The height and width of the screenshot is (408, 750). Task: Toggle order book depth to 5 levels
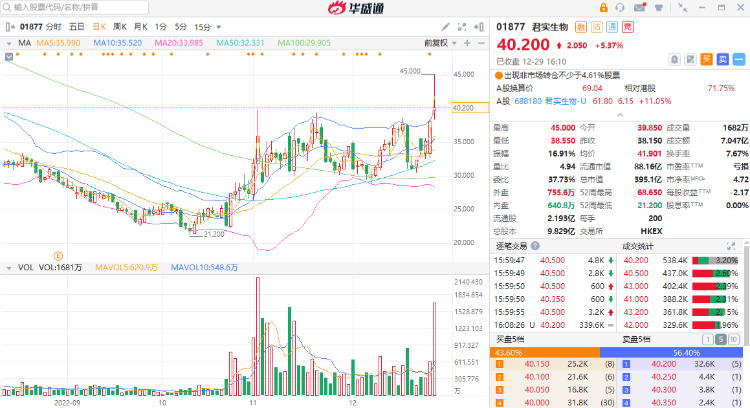tap(720, 340)
